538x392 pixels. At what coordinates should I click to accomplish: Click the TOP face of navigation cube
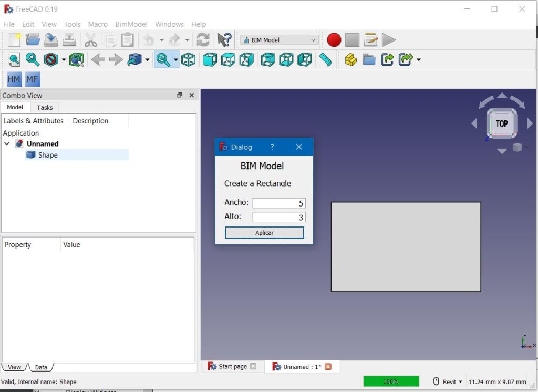pyautogui.click(x=502, y=123)
